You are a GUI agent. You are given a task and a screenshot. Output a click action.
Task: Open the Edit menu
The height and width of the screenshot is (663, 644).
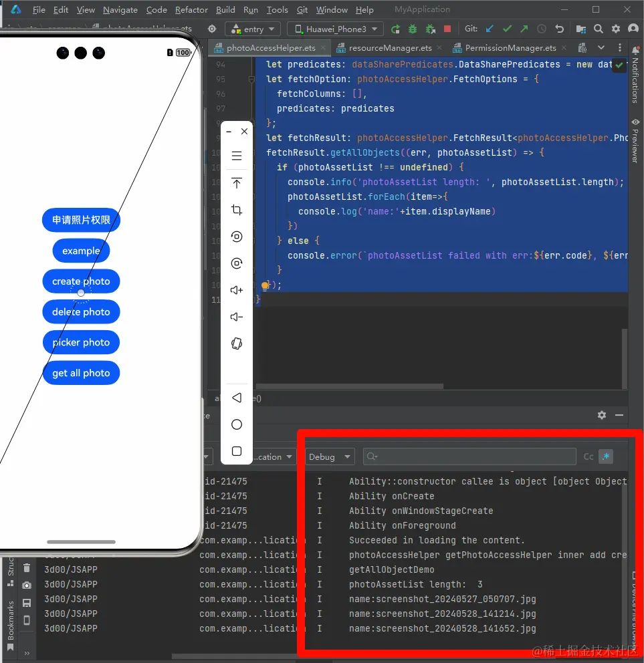pos(60,10)
